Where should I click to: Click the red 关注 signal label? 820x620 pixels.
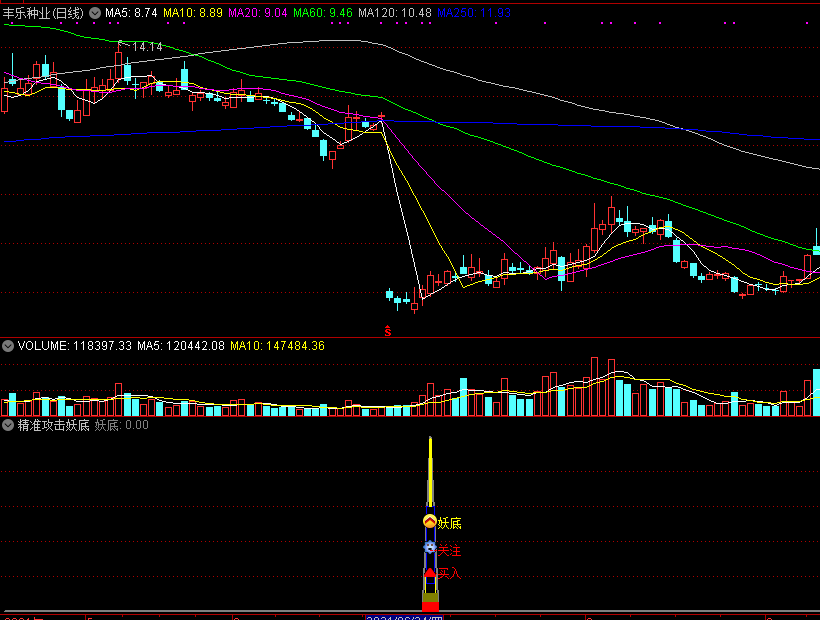point(449,550)
